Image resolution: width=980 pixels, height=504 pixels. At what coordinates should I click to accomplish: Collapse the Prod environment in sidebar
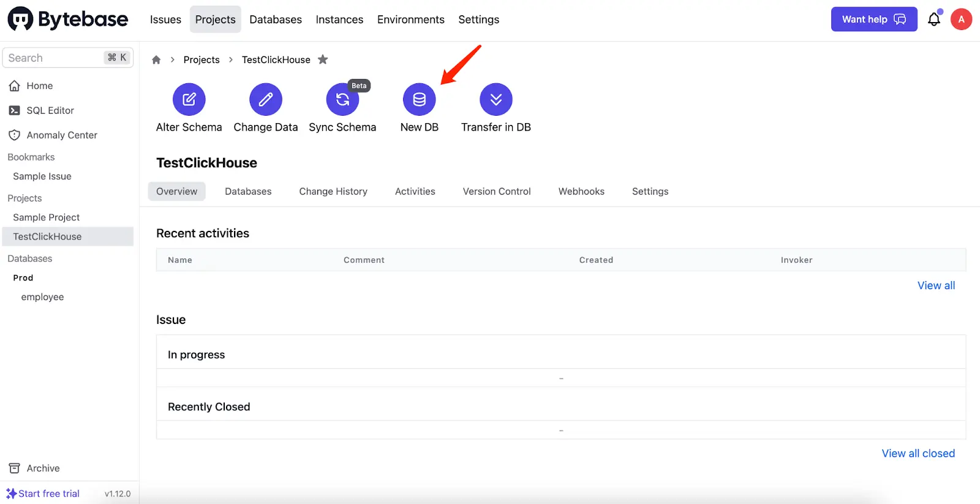(x=23, y=278)
